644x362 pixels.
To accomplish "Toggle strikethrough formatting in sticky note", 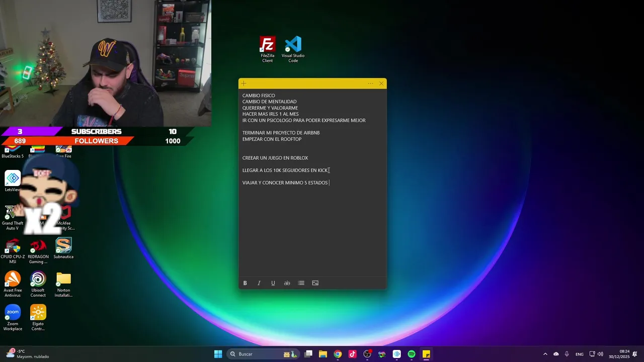I will click(x=287, y=283).
